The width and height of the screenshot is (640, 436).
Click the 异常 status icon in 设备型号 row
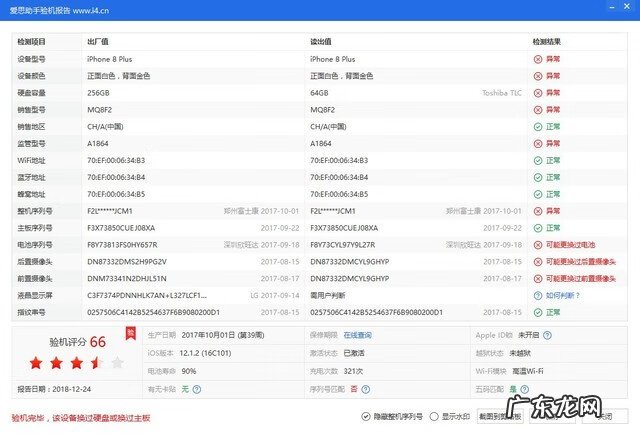point(538,59)
